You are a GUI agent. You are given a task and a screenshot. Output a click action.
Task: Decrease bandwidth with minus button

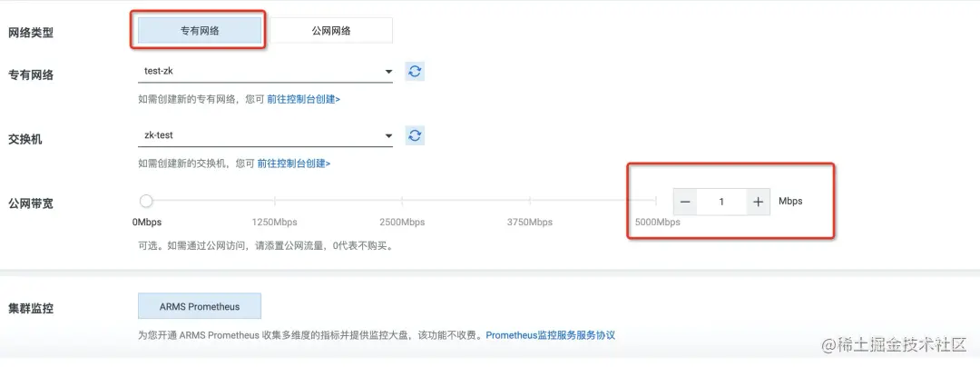(x=685, y=202)
